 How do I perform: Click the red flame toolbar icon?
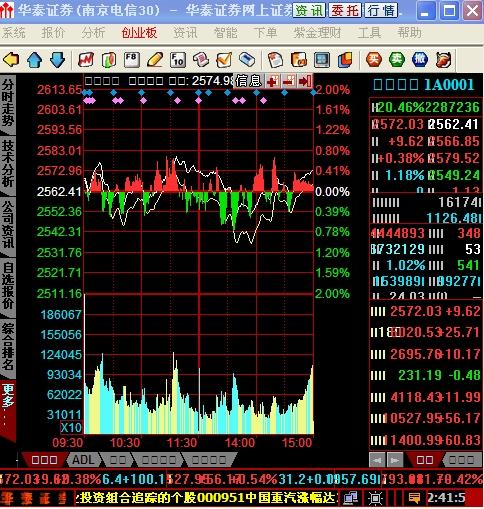pyautogui.click(x=443, y=60)
